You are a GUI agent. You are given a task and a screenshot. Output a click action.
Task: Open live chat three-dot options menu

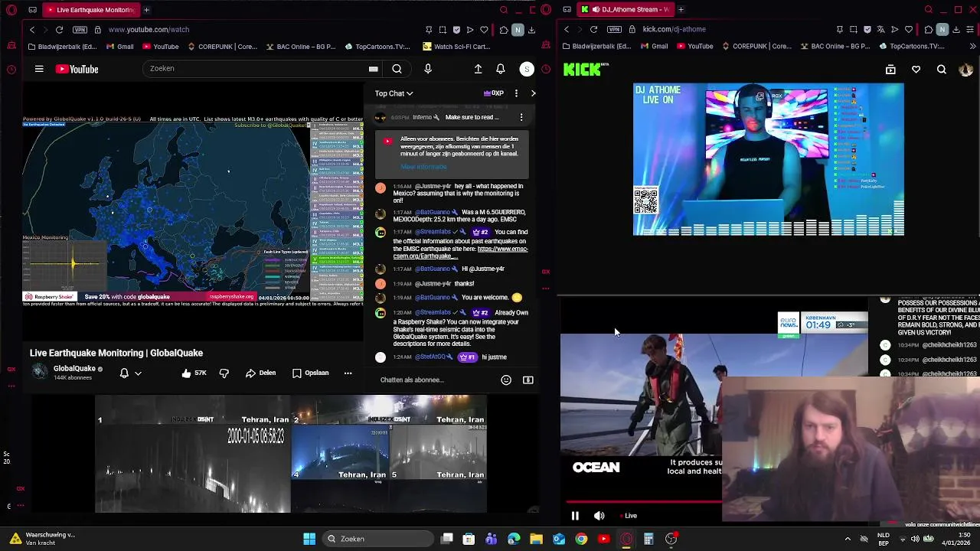pos(516,93)
